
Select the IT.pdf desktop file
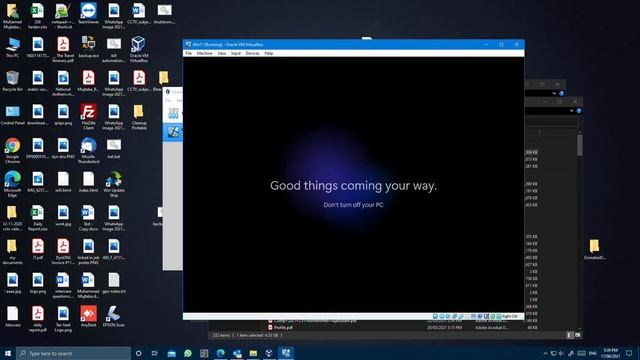click(x=38, y=249)
